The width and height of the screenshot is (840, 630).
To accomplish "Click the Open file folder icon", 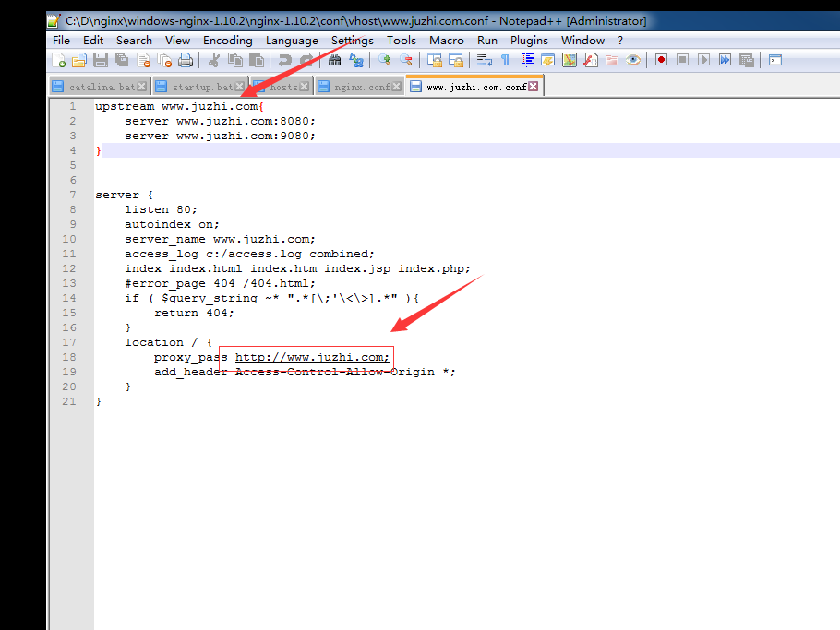I will pyautogui.click(x=79, y=61).
